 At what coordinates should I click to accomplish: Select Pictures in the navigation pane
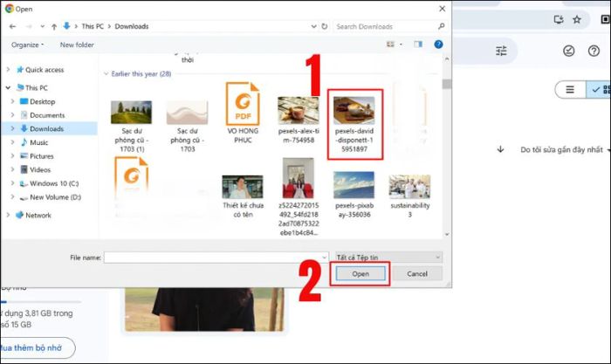coord(41,156)
